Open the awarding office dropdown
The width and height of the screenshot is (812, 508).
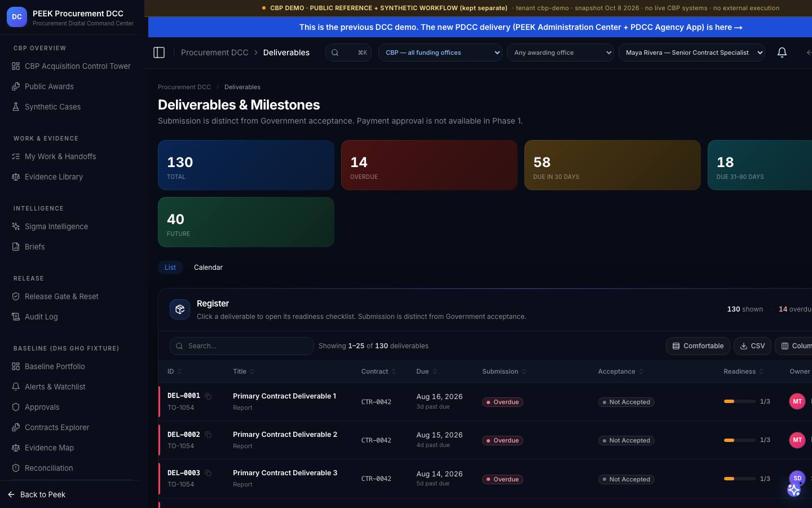point(561,52)
